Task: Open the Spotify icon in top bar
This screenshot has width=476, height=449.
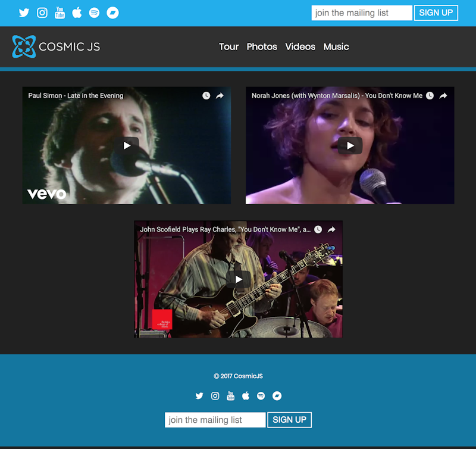Action: [x=94, y=13]
